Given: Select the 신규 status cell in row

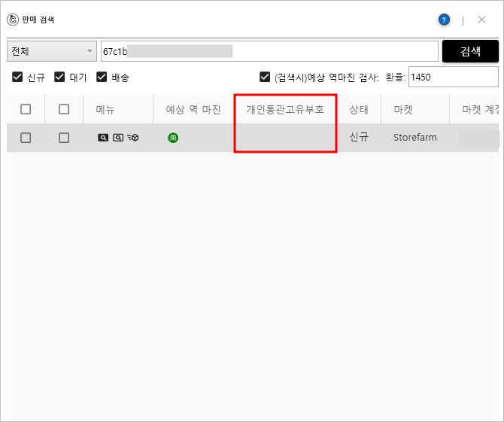Looking at the screenshot, I should coord(359,138).
